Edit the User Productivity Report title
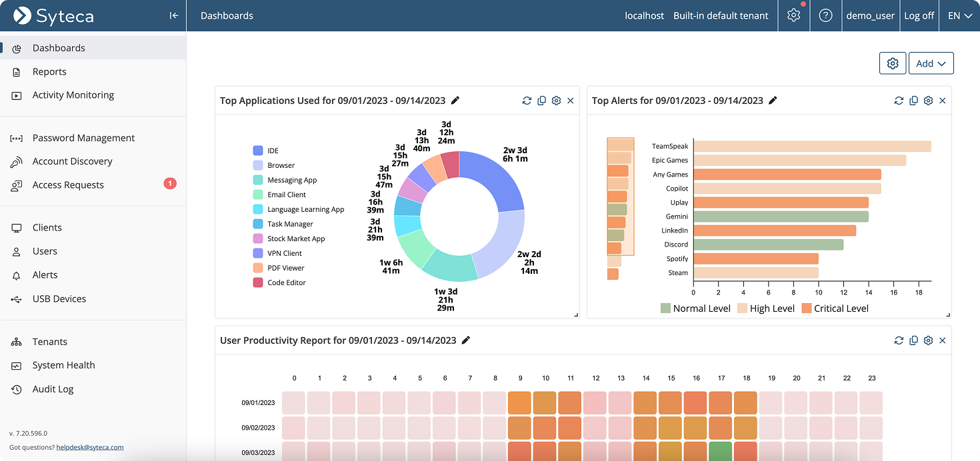Screen dimensions: 980x461 tap(466, 340)
